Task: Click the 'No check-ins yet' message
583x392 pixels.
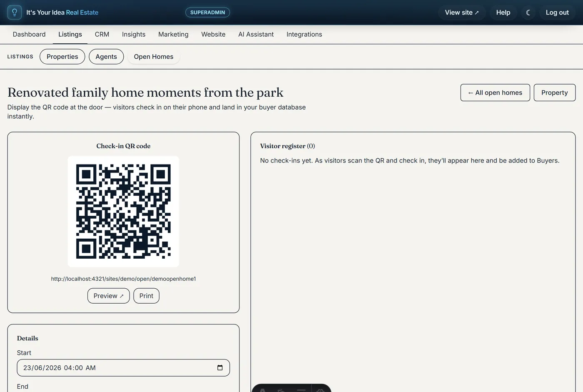Action: [410, 160]
